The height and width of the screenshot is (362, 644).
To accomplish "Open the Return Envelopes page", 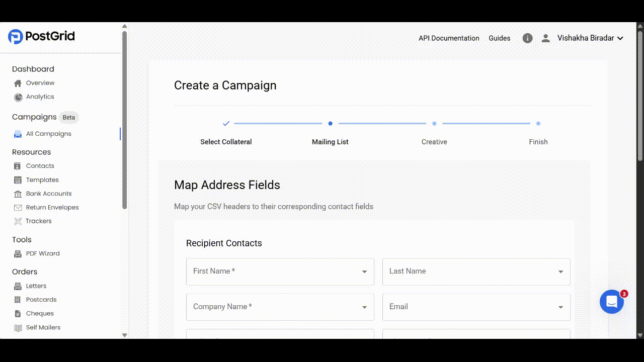I will 52,207.
